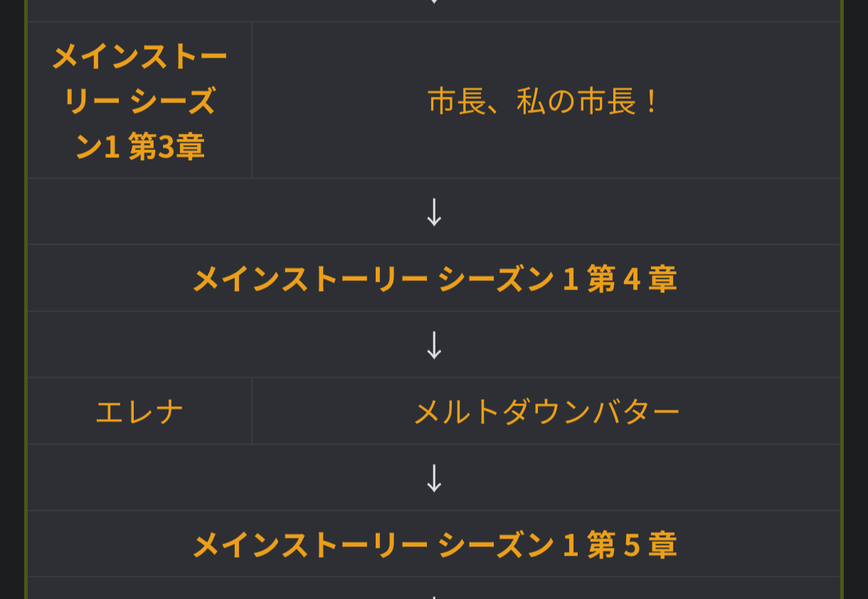The width and height of the screenshot is (868, 599).
Task: Click the down arrow below 市長、私の市長！ row
Action: tap(434, 212)
